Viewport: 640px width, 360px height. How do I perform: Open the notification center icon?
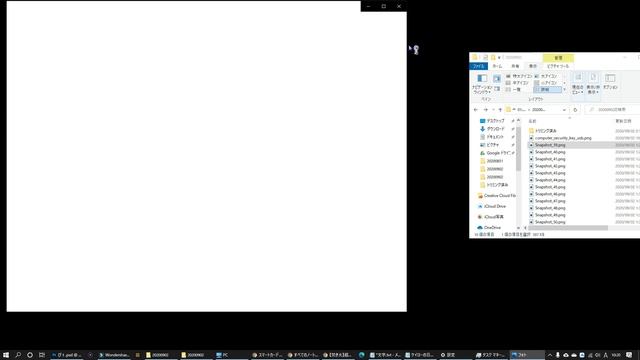click(x=629, y=355)
